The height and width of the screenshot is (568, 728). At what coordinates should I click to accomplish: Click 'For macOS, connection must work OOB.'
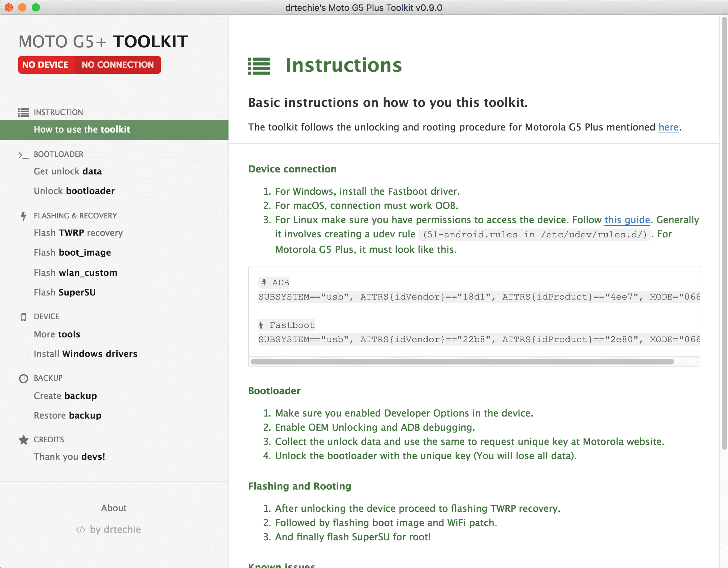[x=367, y=206]
